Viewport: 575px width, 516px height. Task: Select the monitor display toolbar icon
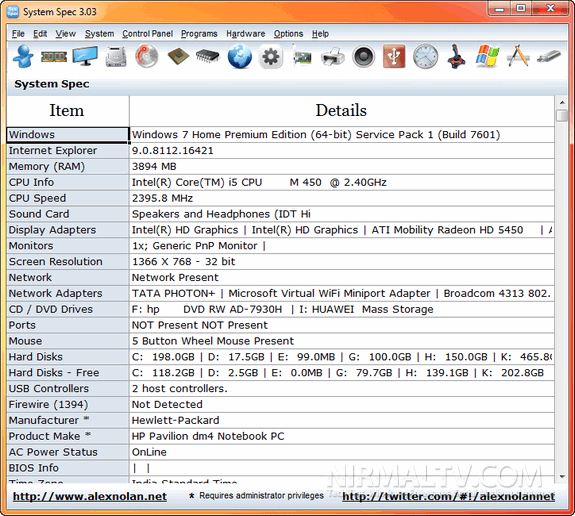(x=85, y=56)
